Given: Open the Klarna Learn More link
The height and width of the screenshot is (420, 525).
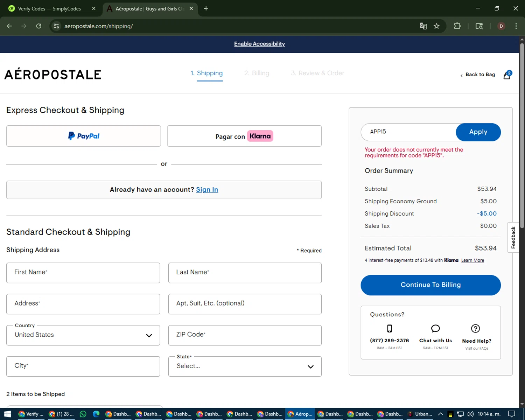Looking at the screenshot, I should [x=472, y=260].
